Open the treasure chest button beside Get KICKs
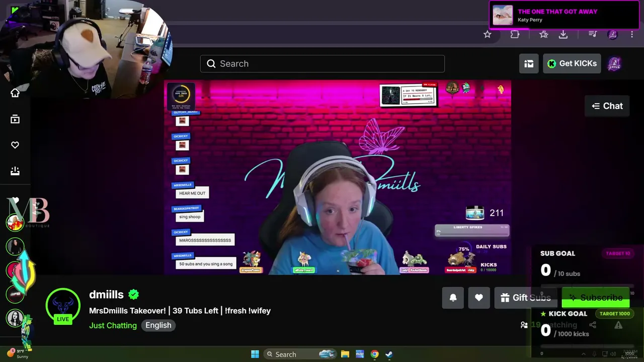Screen dimensions: 644x362 [x=529, y=63]
